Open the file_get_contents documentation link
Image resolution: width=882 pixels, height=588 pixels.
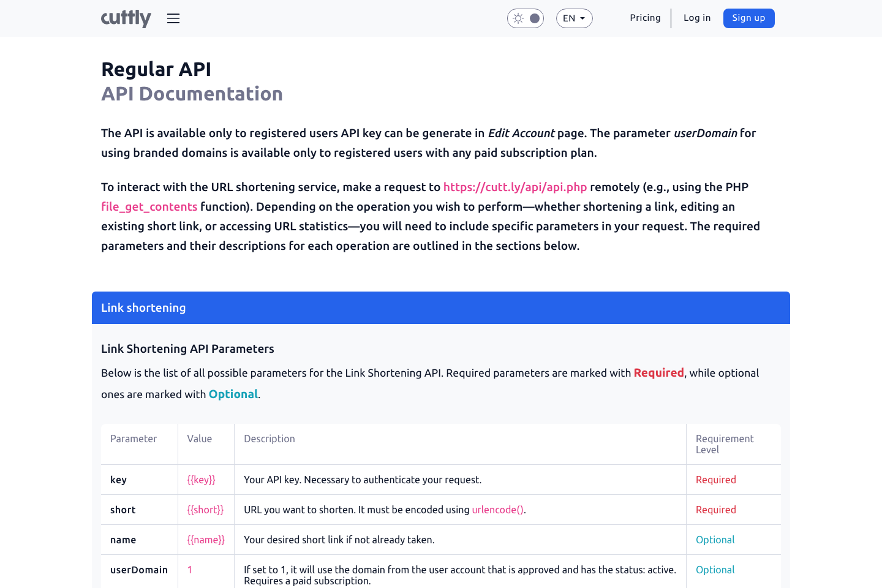point(149,206)
